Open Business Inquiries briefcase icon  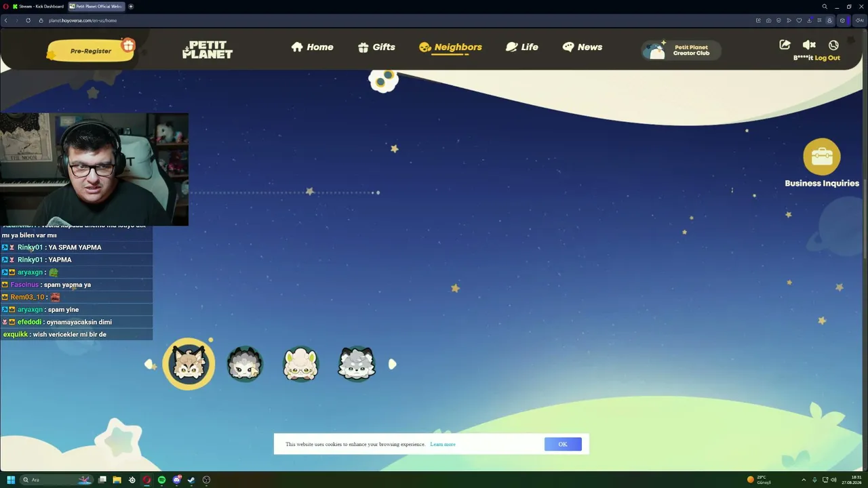[822, 157]
